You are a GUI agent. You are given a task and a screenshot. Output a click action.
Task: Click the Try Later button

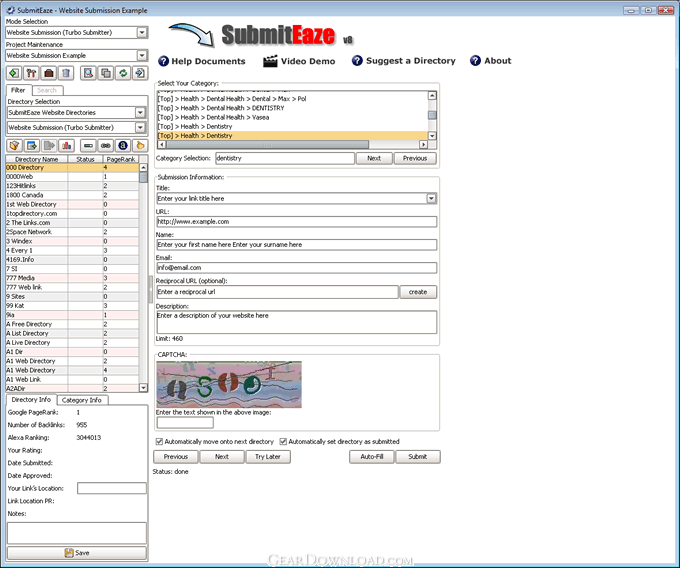pos(267,457)
